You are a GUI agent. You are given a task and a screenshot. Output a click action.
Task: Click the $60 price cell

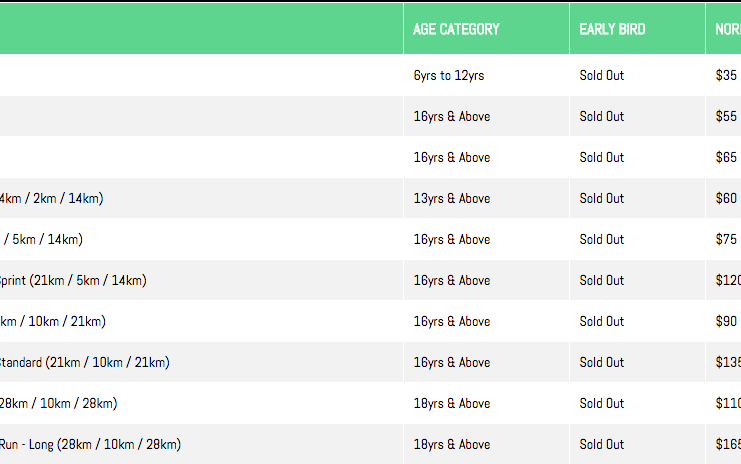pyautogui.click(x=726, y=198)
